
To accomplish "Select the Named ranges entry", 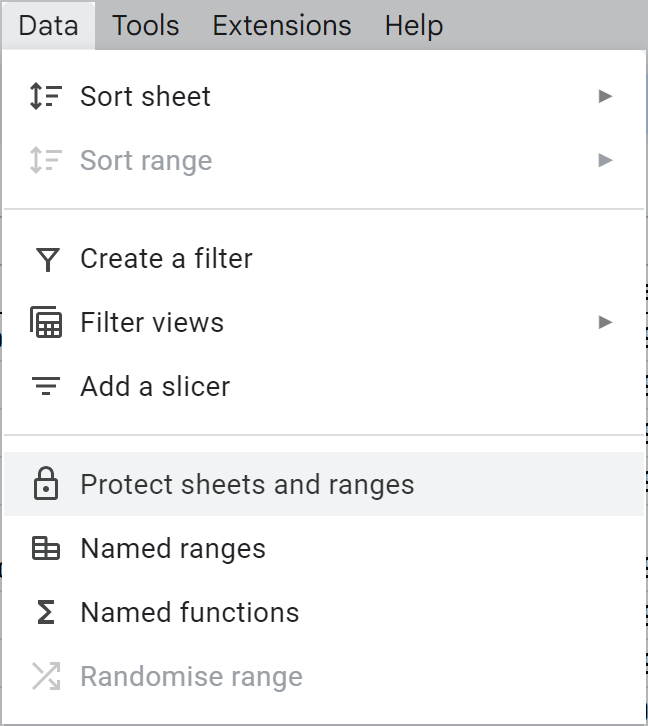I will click(x=324, y=548).
